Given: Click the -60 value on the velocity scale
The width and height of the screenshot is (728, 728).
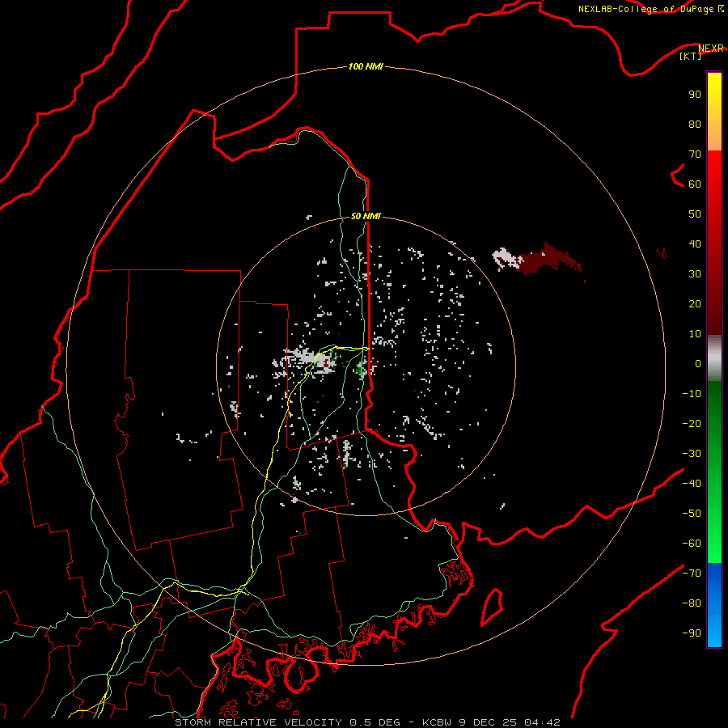Looking at the screenshot, I should [692, 544].
